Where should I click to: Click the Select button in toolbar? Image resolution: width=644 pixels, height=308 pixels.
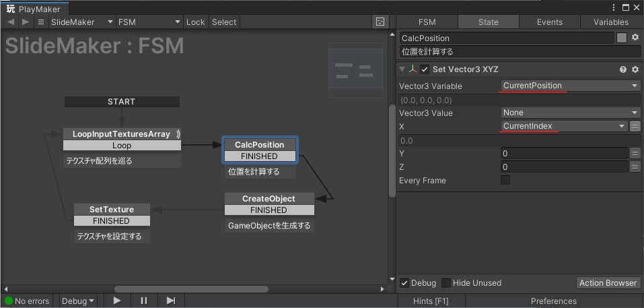tap(224, 22)
